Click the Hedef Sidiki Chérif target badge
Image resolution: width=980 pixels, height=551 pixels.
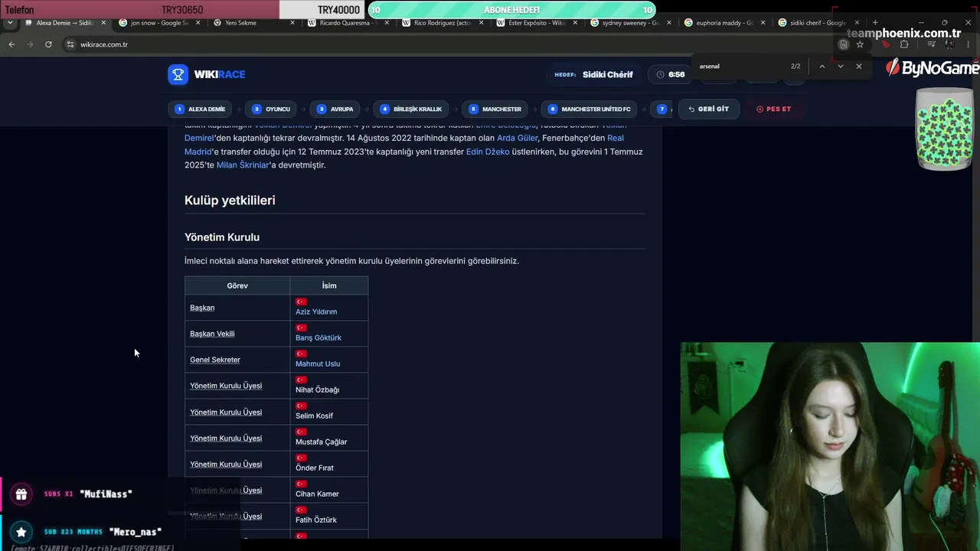[594, 74]
